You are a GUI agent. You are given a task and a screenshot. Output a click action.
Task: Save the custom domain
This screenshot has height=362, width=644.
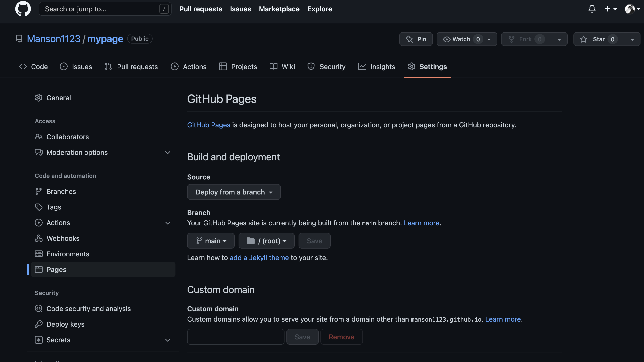[302, 337]
